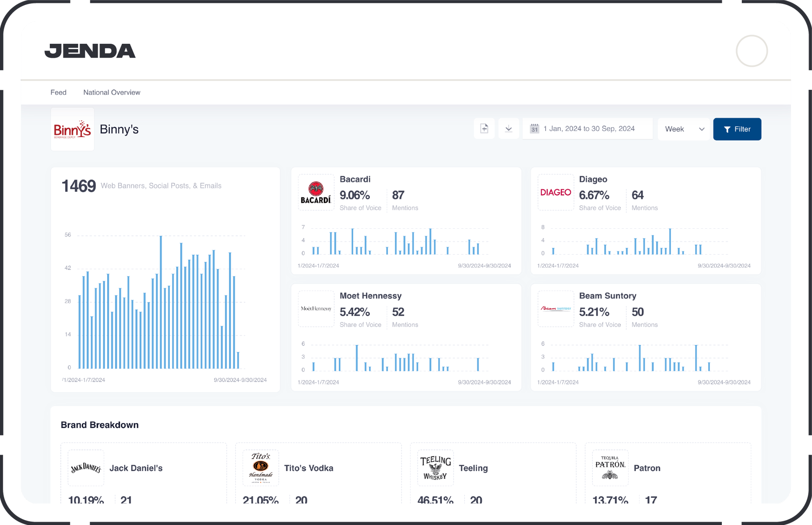Click the Beam Suntory logo
The image size is (812, 525).
[555, 309]
